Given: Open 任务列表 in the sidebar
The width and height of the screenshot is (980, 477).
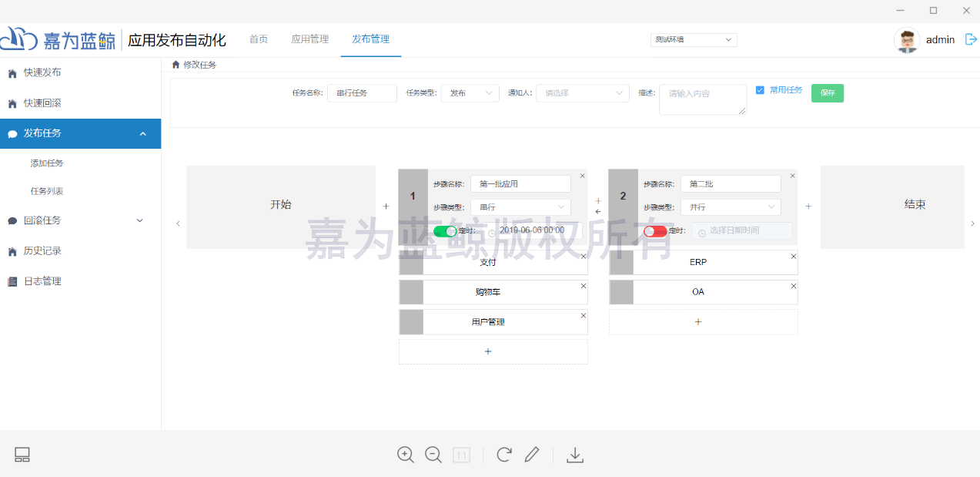Looking at the screenshot, I should 47,191.
